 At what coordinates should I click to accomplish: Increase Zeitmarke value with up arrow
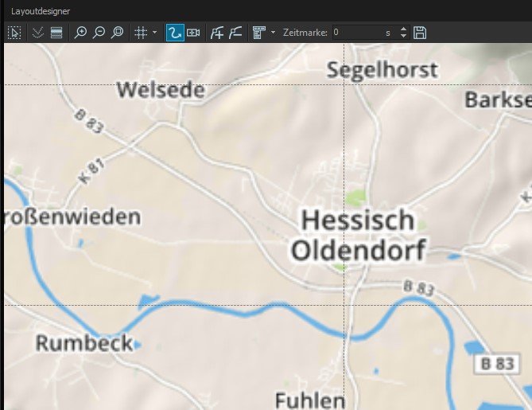pos(404,29)
